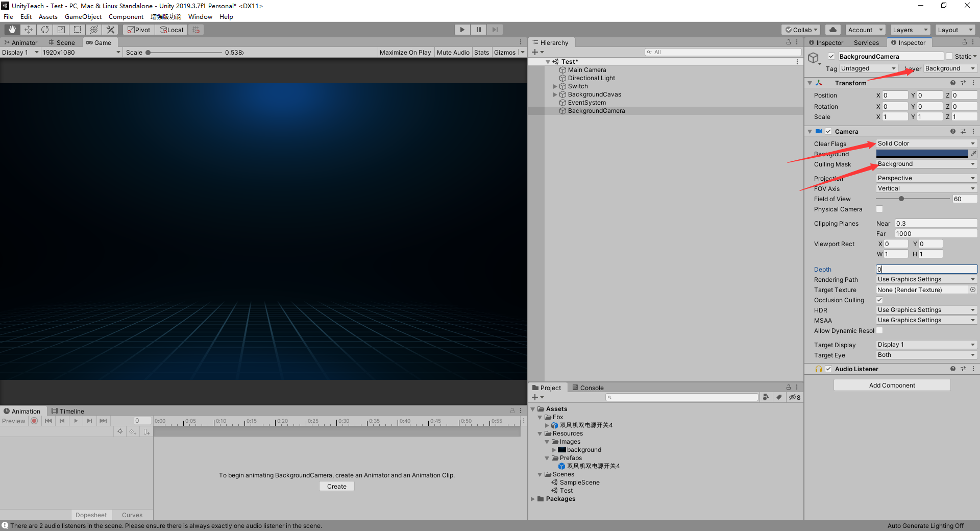The height and width of the screenshot is (531, 980).
Task: Select the Rotate tool in the toolbar
Action: (x=45, y=30)
